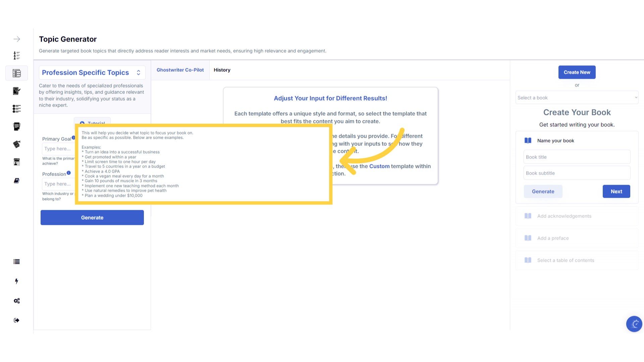Click the large blue Generate button

pyautogui.click(x=92, y=218)
